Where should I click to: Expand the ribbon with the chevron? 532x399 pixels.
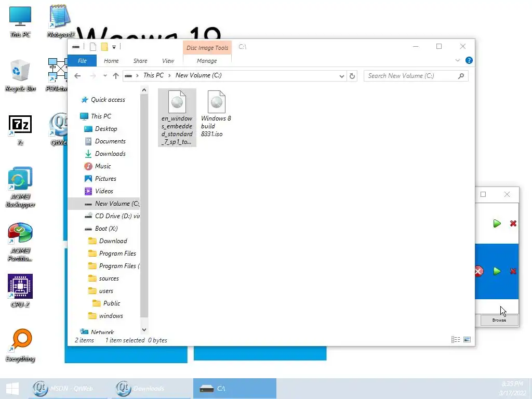coord(457,60)
